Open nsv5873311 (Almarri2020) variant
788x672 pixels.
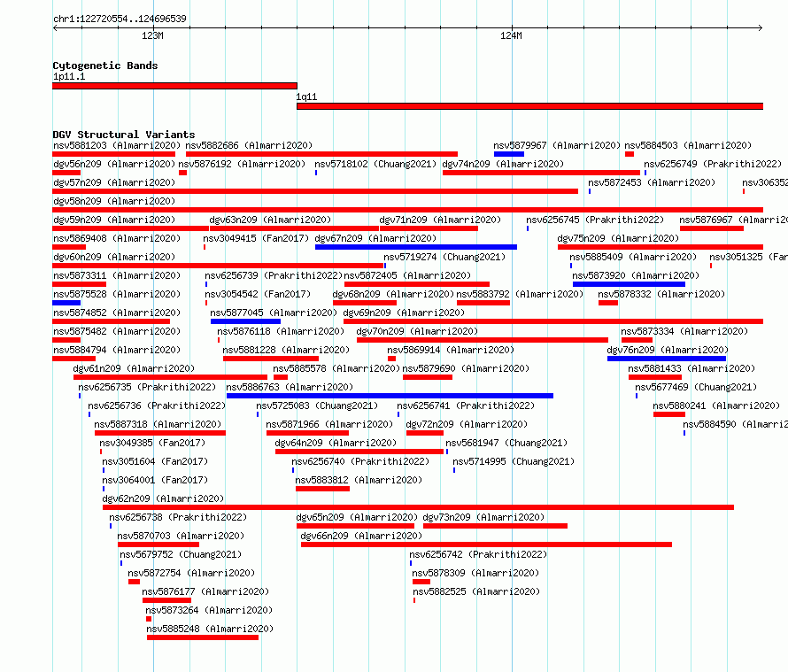pos(79,284)
